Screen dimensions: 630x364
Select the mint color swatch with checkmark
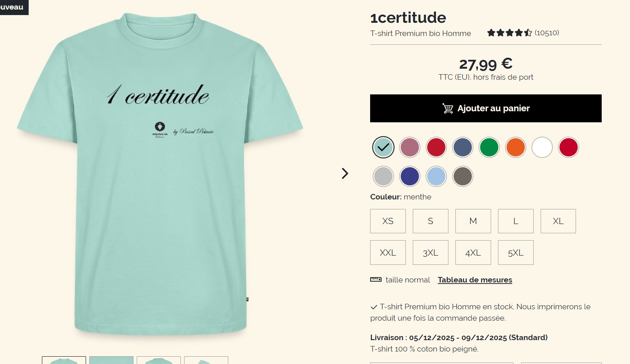[x=383, y=147]
